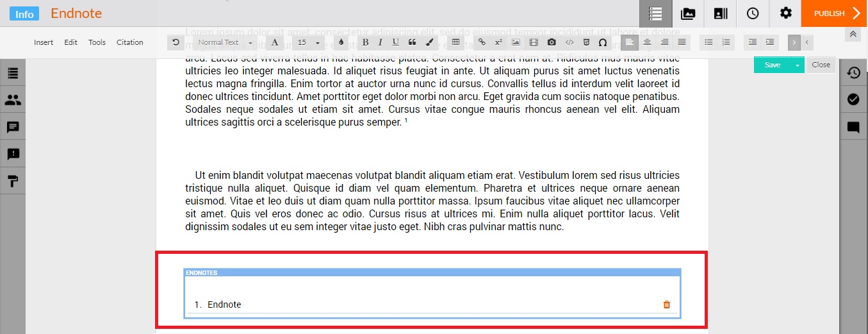Click the Close button
Viewport: 868px width, 334px height.
tap(821, 65)
